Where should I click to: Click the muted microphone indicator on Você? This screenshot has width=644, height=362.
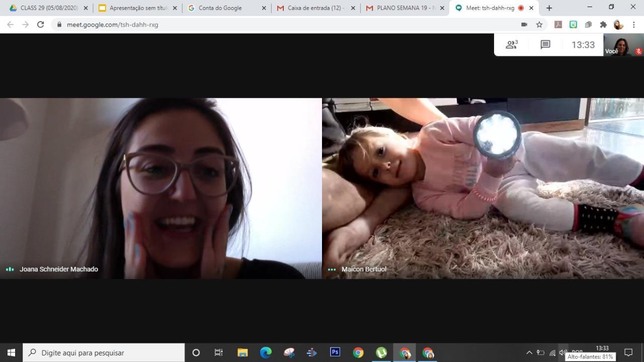point(638,51)
